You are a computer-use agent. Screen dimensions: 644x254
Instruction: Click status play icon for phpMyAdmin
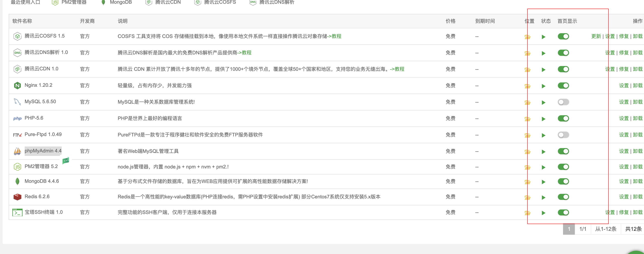[x=543, y=152]
